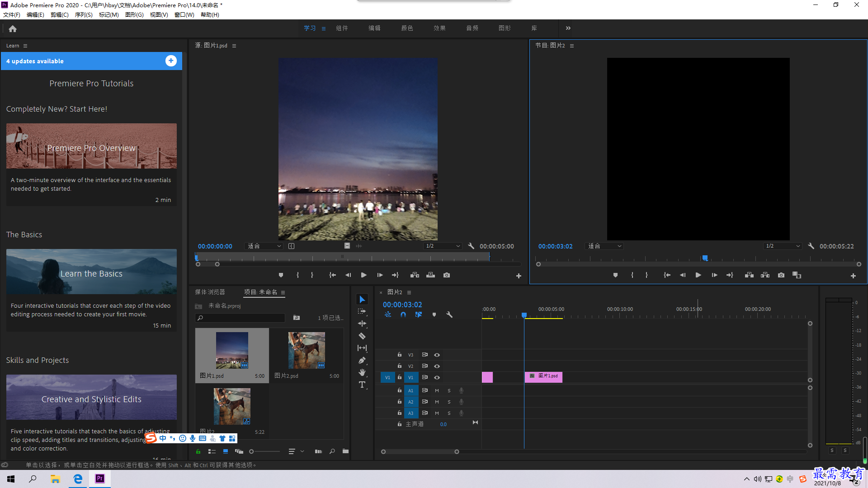Toggle lock on track V3

pyautogui.click(x=400, y=355)
